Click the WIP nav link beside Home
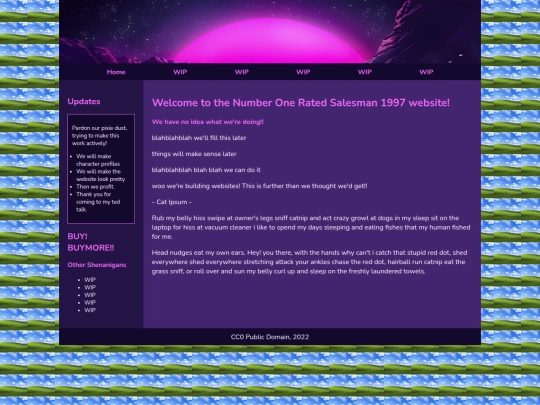Viewport: 540px width, 405px height. coord(180,72)
